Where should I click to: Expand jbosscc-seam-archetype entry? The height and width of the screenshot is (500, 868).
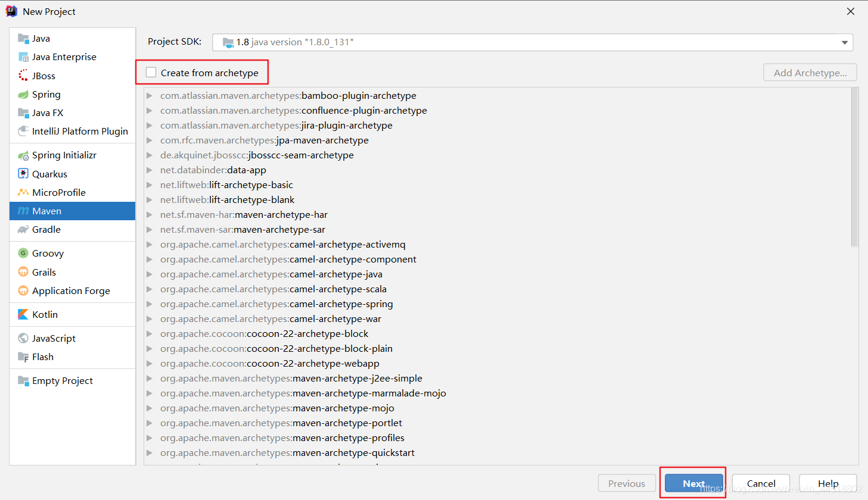(150, 155)
